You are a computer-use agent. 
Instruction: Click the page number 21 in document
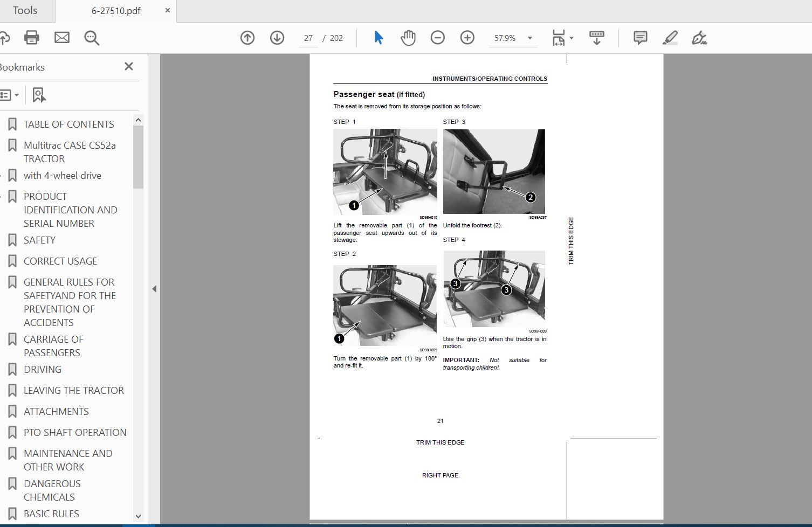[x=441, y=421]
